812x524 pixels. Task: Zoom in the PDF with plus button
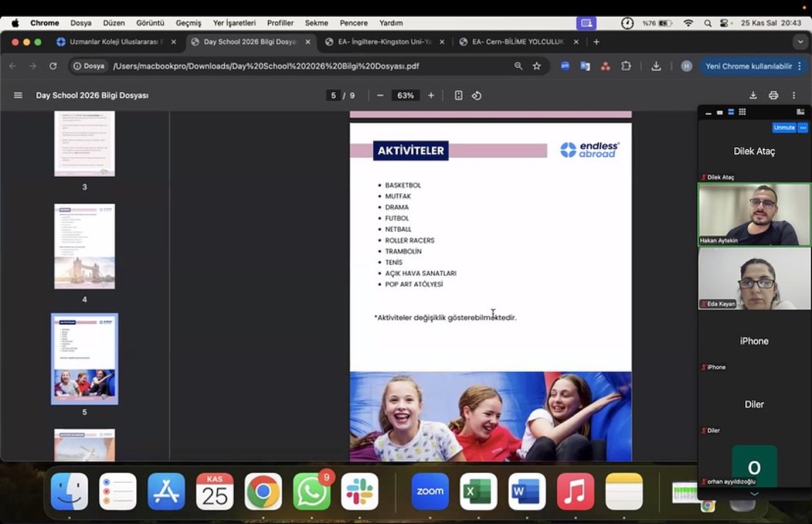point(431,96)
